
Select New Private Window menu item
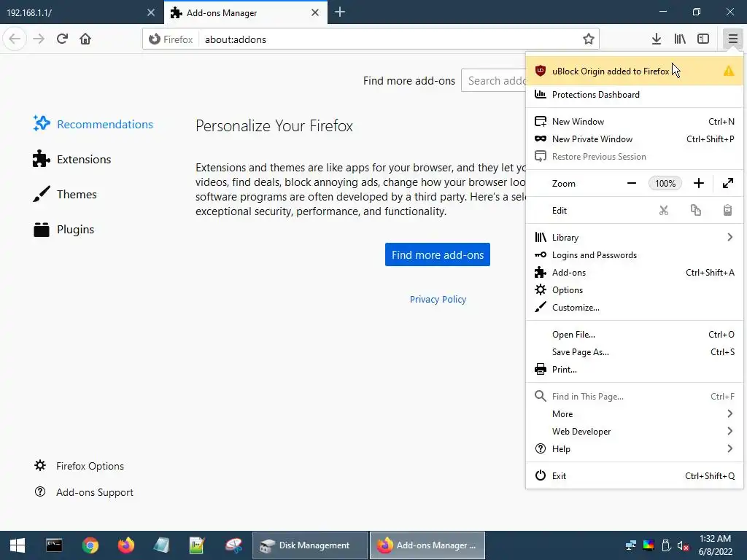[x=635, y=139]
